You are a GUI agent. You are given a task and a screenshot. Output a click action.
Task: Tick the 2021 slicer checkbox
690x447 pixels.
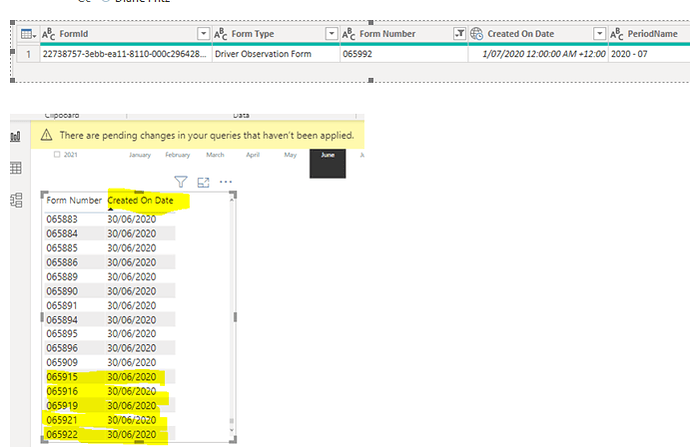57,154
